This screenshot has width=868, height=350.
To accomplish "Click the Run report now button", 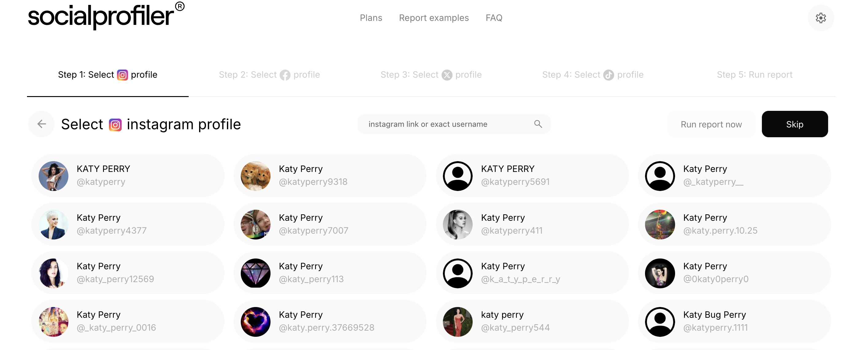I will pyautogui.click(x=711, y=124).
